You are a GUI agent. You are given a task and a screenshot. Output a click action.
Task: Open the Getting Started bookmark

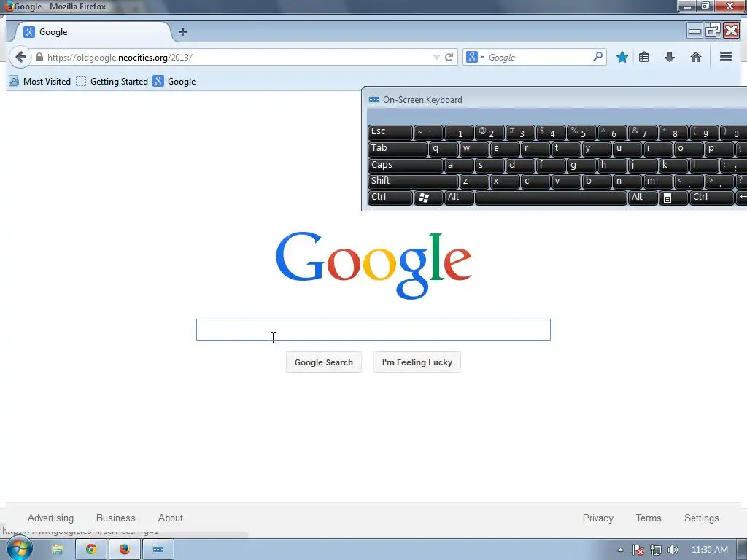112,82
